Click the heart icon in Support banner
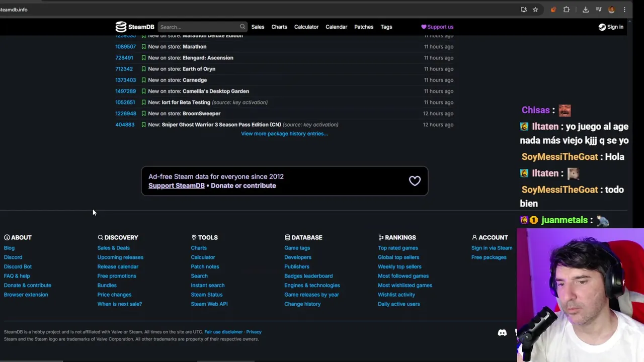Viewport: 644px width, 362px height. click(415, 181)
